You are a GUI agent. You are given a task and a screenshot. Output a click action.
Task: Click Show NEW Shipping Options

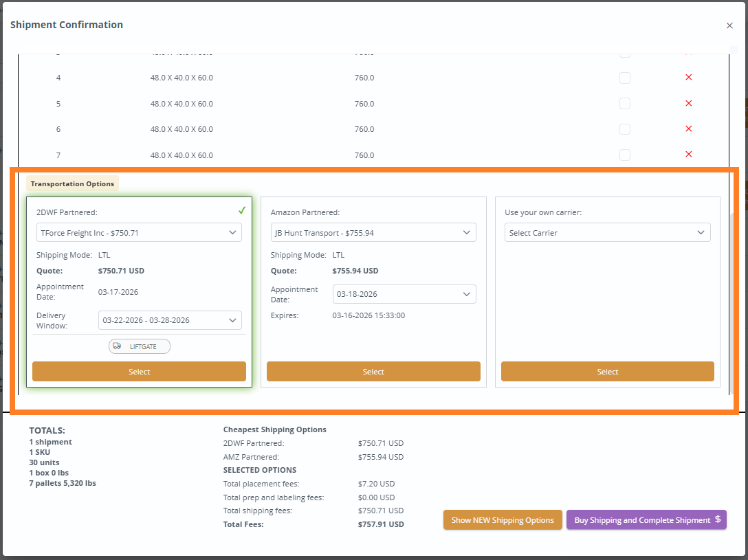(503, 520)
